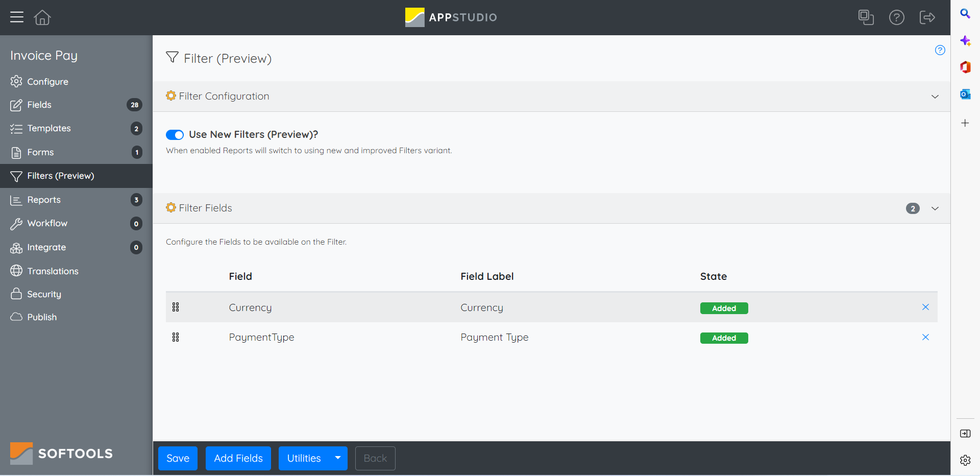The width and height of the screenshot is (980, 476).
Task: Click the AppStudio logo
Action: (x=451, y=17)
